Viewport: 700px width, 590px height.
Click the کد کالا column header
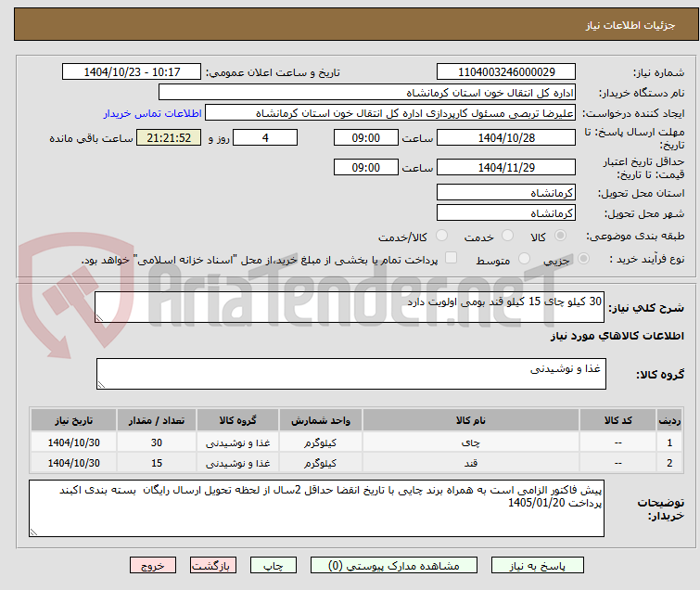pos(617,420)
